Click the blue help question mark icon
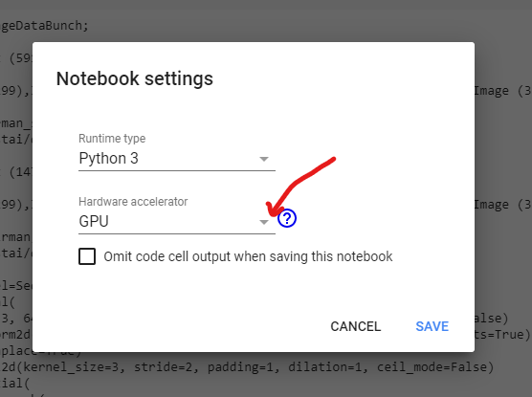The height and width of the screenshot is (397, 532). pyautogui.click(x=287, y=218)
